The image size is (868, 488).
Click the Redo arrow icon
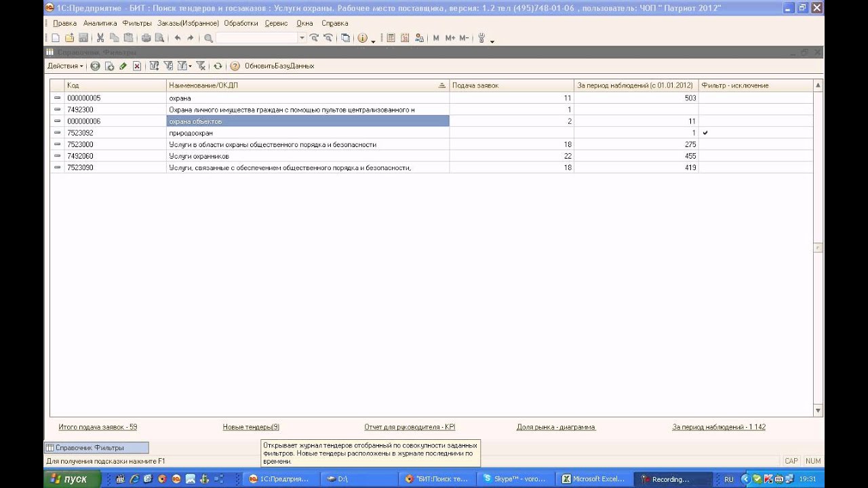[191, 38]
